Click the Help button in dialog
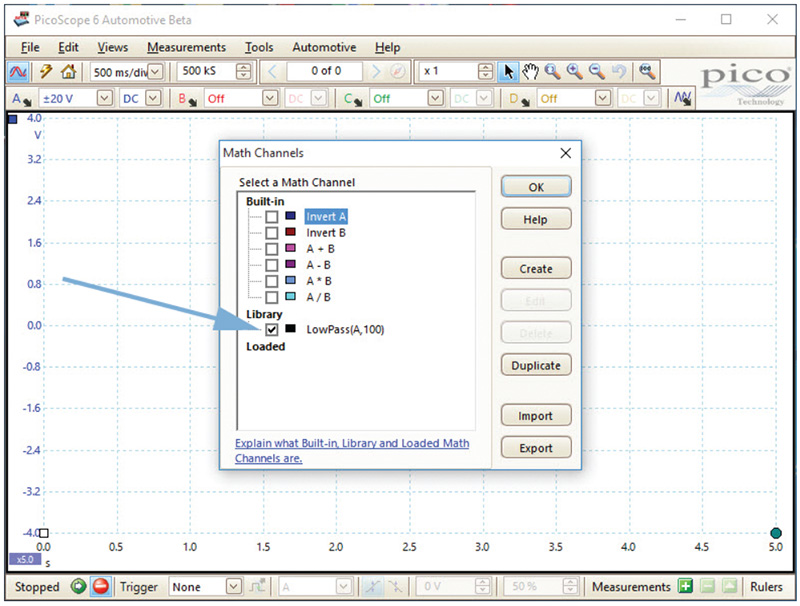The width and height of the screenshot is (800, 606). [536, 219]
